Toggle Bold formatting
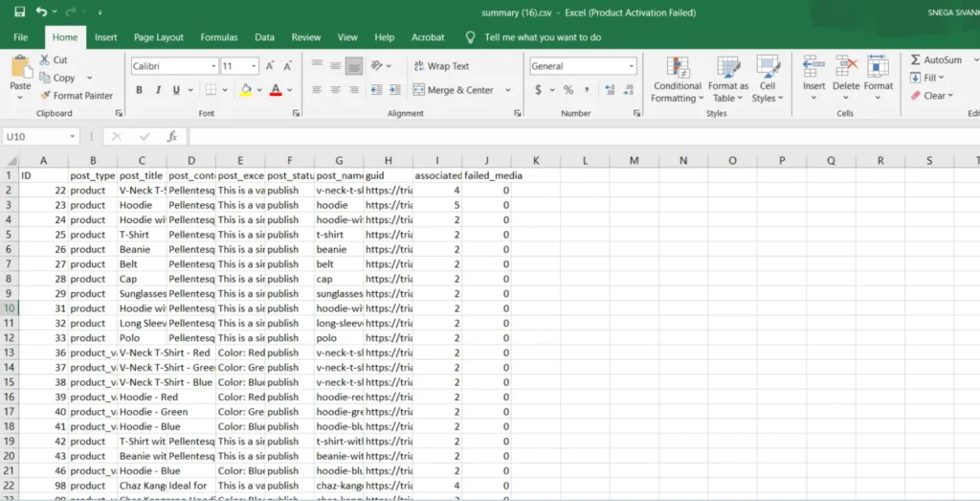The height and width of the screenshot is (501, 980). (x=139, y=90)
